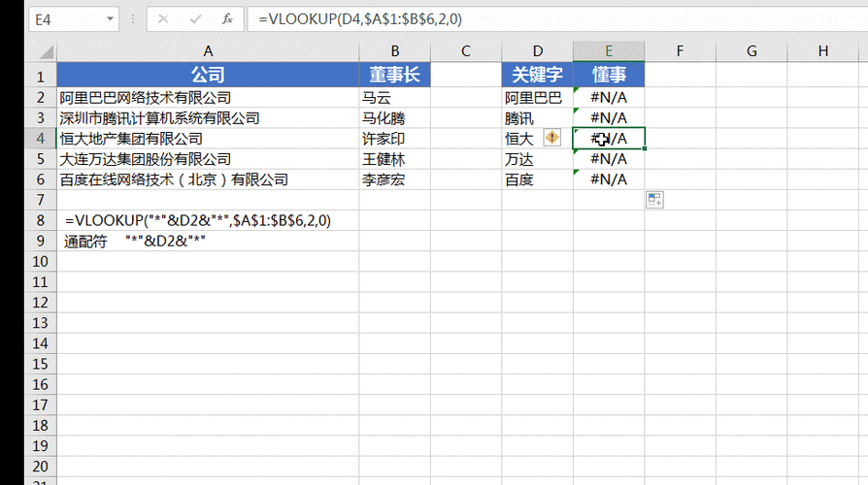Click the 董事长 header cell
868x485 pixels.
click(x=395, y=75)
